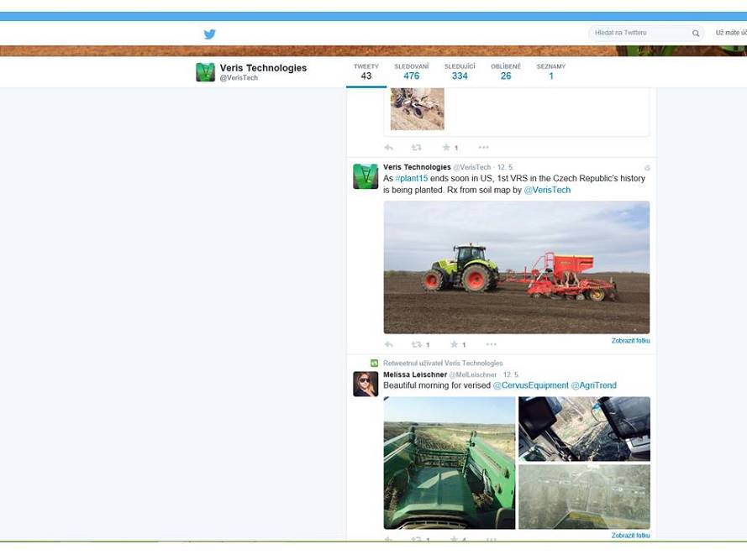The image size is (747, 560).
Task: Click the Twitter bird logo
Action: click(209, 34)
